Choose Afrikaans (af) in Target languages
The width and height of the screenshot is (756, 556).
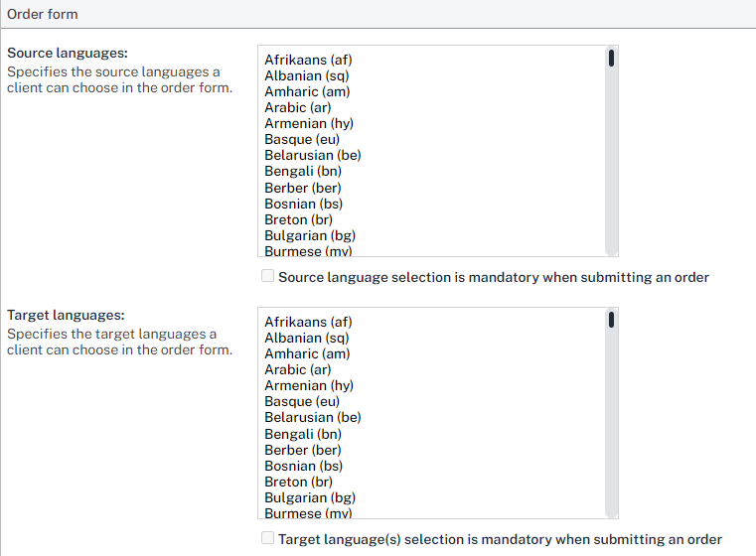pyautogui.click(x=308, y=322)
